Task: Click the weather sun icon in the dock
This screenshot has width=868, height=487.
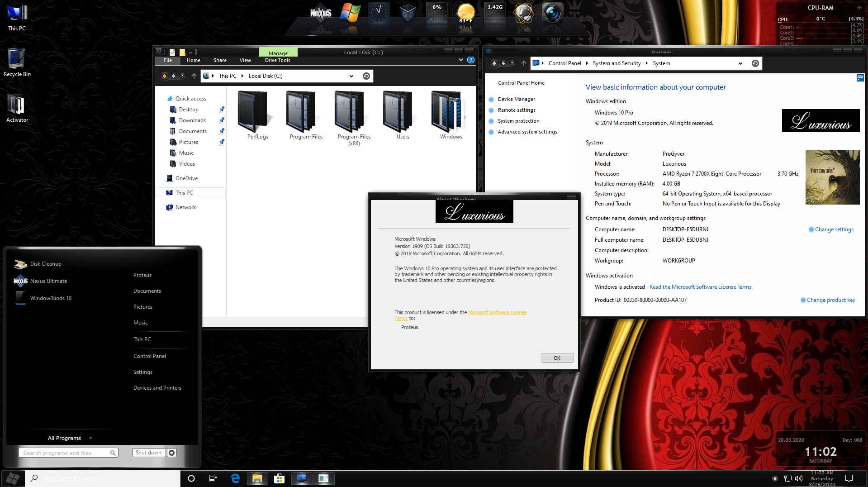Action: [466, 13]
